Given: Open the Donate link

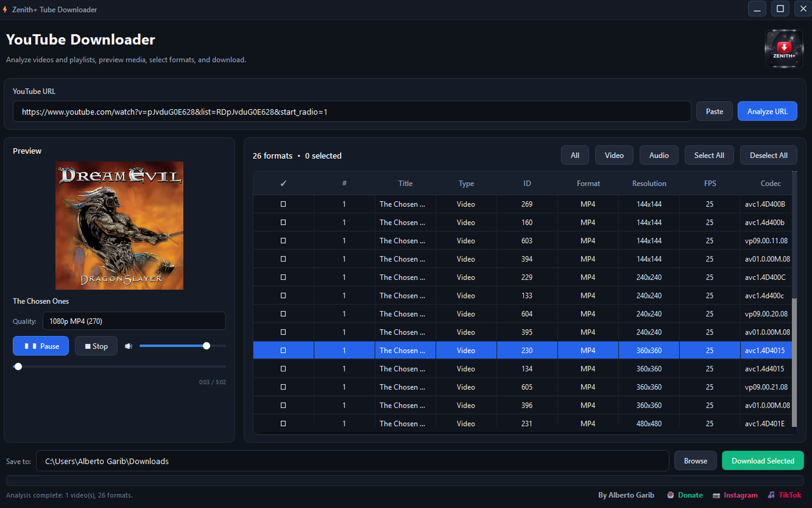Looking at the screenshot, I should pyautogui.click(x=685, y=495).
